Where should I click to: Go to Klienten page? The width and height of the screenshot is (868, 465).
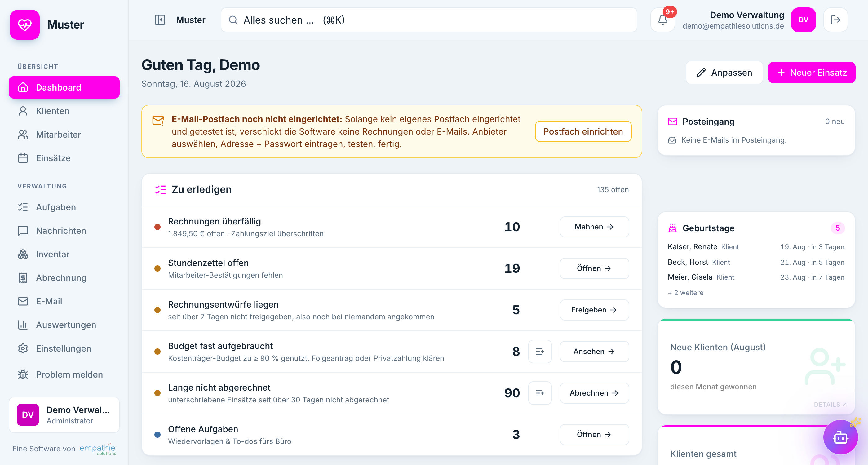pyautogui.click(x=64, y=111)
